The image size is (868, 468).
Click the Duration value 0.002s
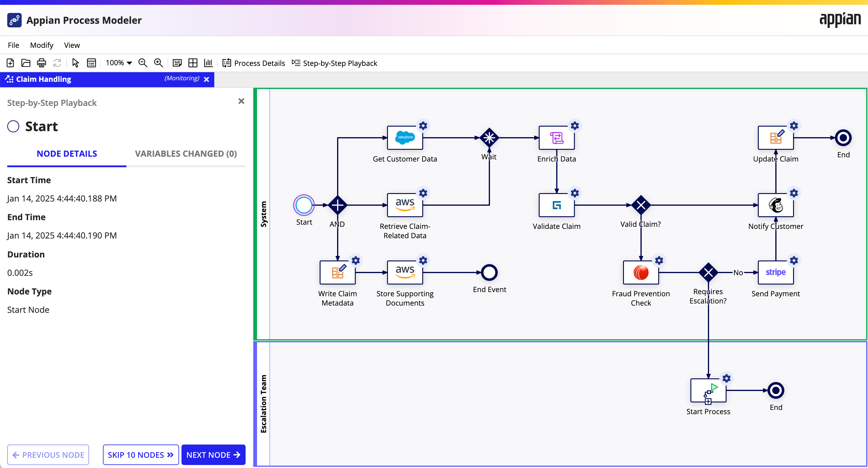point(20,272)
